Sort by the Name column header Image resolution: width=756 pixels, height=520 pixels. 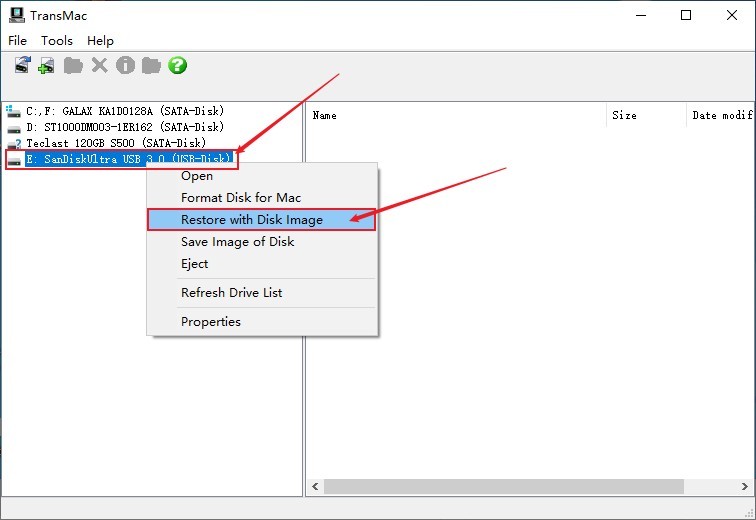point(456,115)
